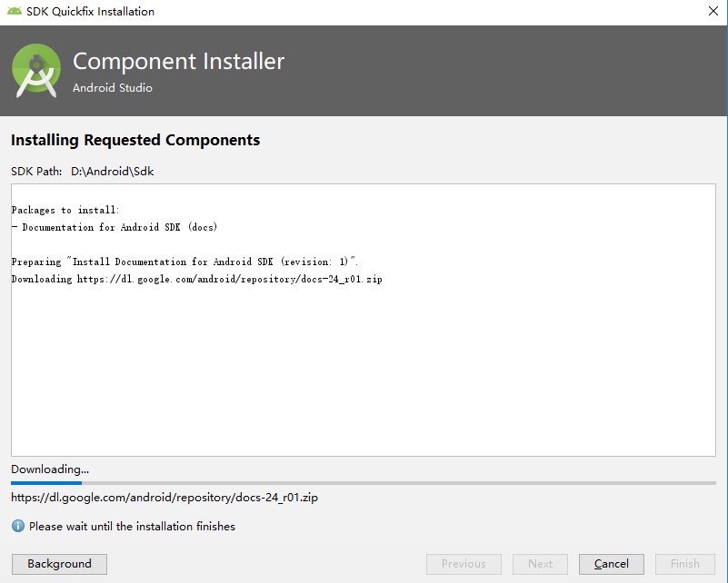The width and height of the screenshot is (728, 583).
Task: Click the disabled Next button
Action: tap(540, 564)
